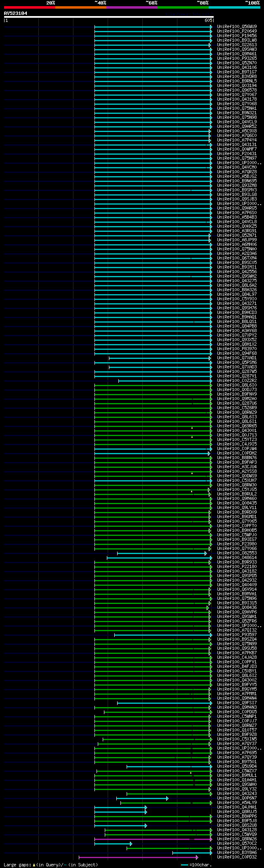Select the UniRef100_B9FNV9 label

(x=237, y=394)
